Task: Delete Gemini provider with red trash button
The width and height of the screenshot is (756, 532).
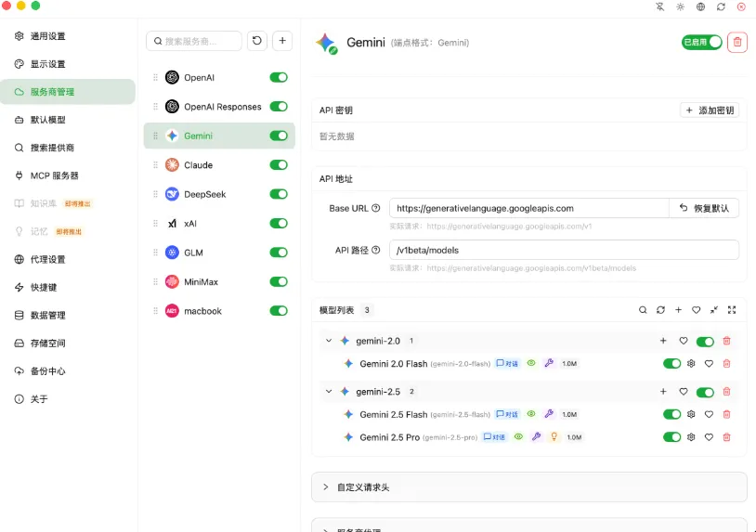Action: [737, 43]
